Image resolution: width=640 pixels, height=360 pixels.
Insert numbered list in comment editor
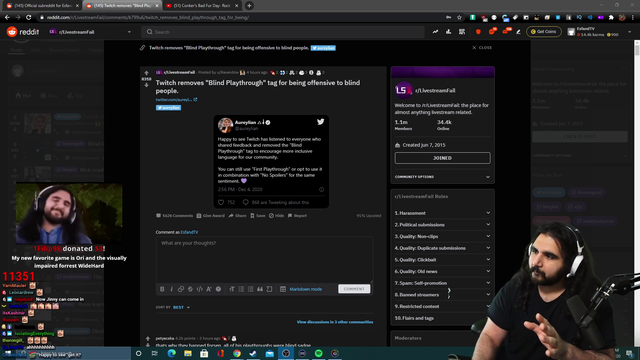251,289
